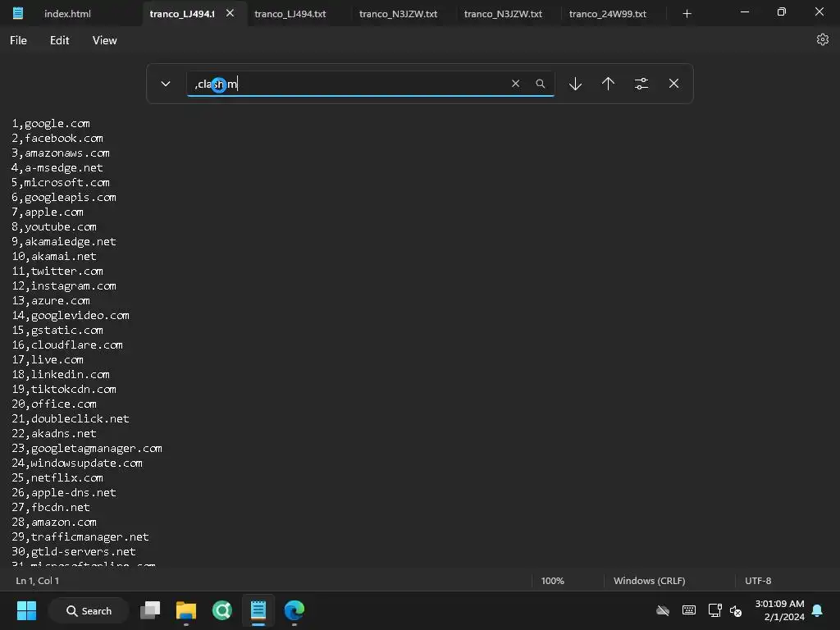This screenshot has height=630, width=840.
Task: Open the File menu
Action: [x=18, y=40]
